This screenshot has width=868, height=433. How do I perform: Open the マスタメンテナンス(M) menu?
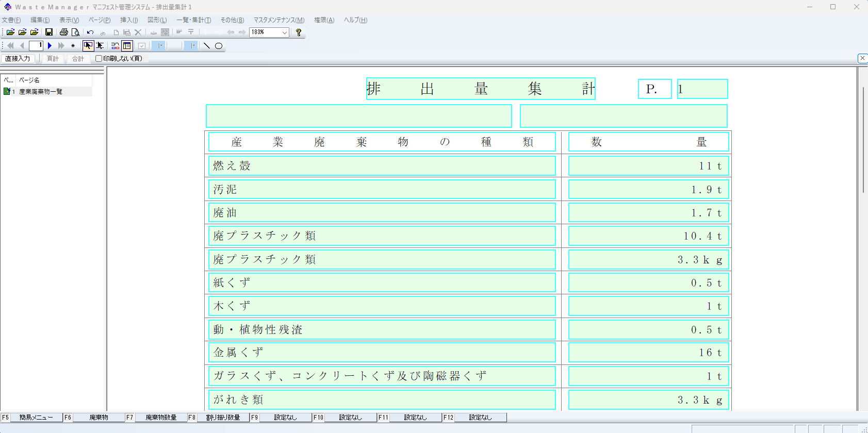coord(279,20)
